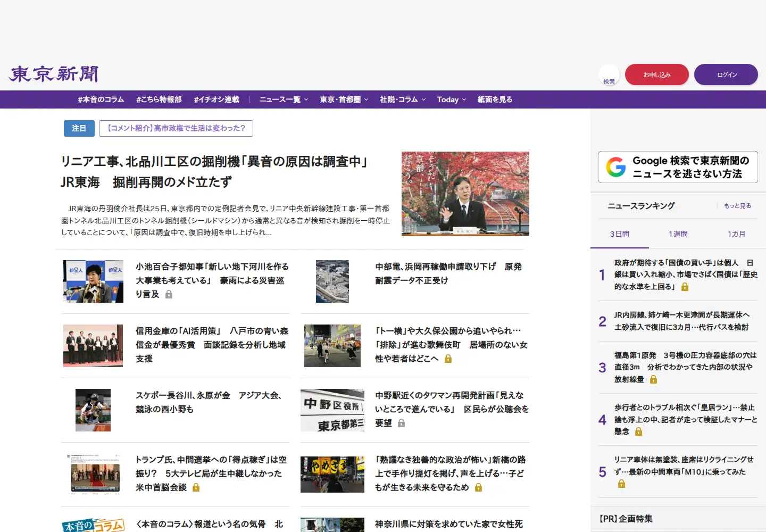766x532 pixels.
Task: Open 新橋 lantern night thumbnail
Action: [332, 475]
